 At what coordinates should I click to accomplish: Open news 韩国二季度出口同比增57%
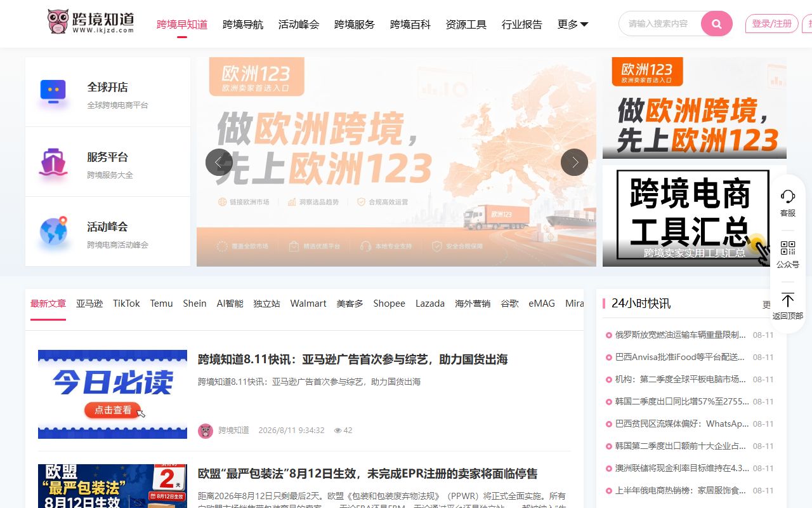[x=682, y=401]
